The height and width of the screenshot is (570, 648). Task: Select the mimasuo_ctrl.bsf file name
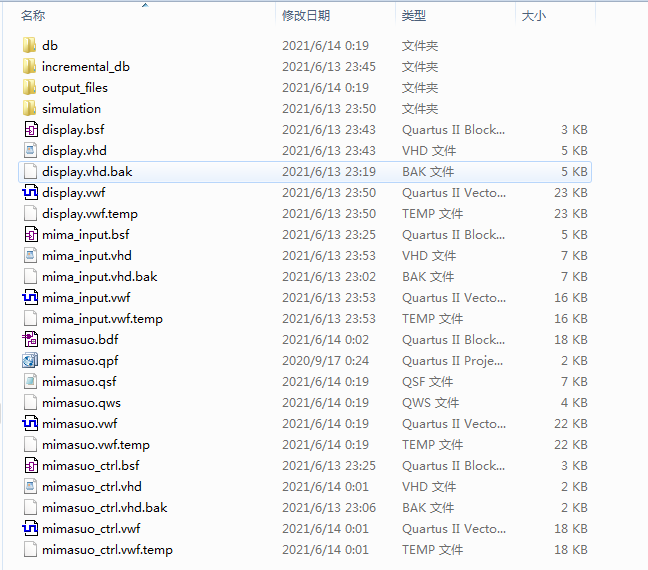pyautogui.click(x=91, y=466)
